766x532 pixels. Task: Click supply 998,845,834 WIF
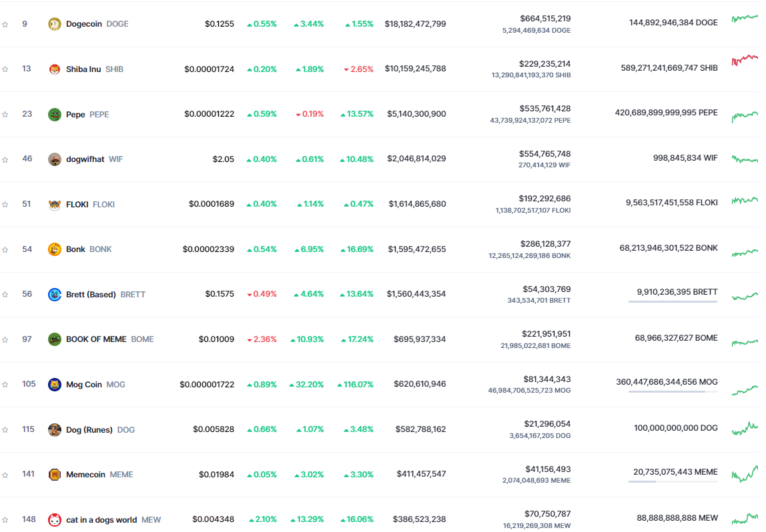685,158
